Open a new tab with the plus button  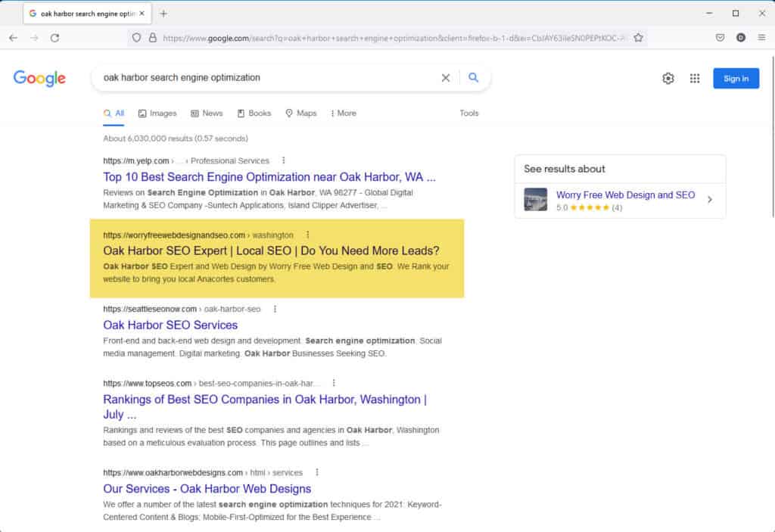point(163,14)
